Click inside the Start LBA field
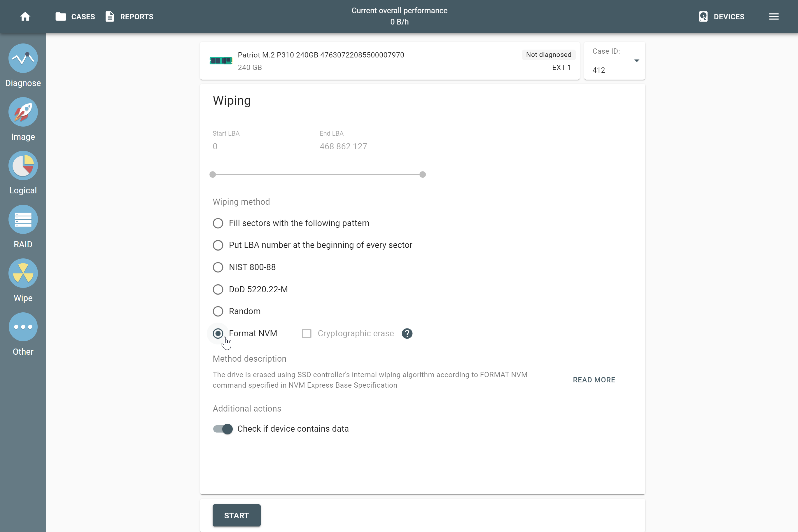Image resolution: width=798 pixels, height=532 pixels. (264, 147)
